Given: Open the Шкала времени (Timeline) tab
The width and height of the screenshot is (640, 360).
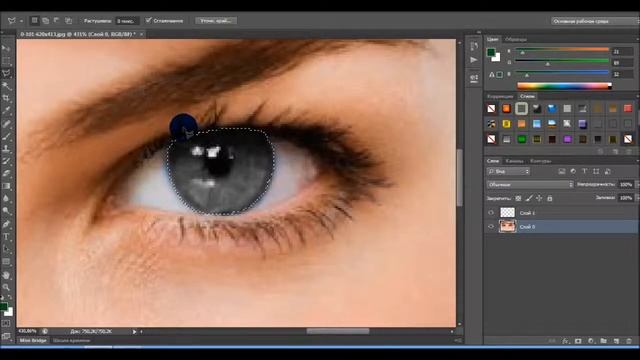Looking at the screenshot, I should click(x=71, y=340).
